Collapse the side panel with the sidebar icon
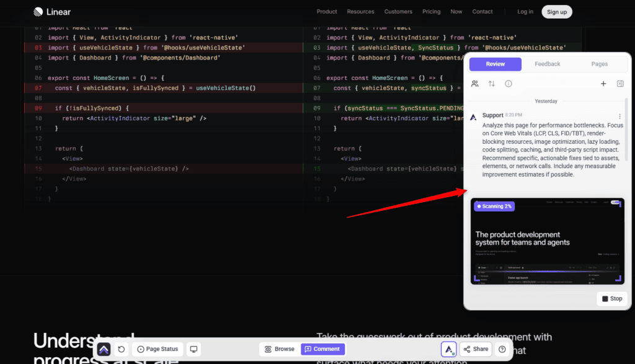This screenshot has height=364, width=635. [x=620, y=84]
